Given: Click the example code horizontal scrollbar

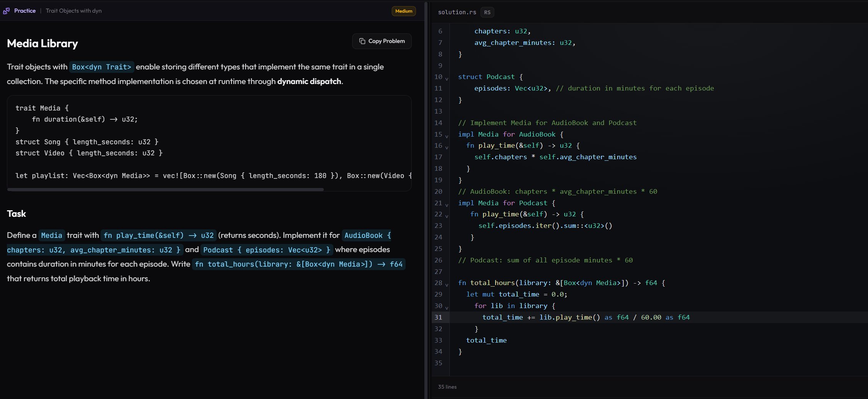Looking at the screenshot, I should (x=165, y=189).
